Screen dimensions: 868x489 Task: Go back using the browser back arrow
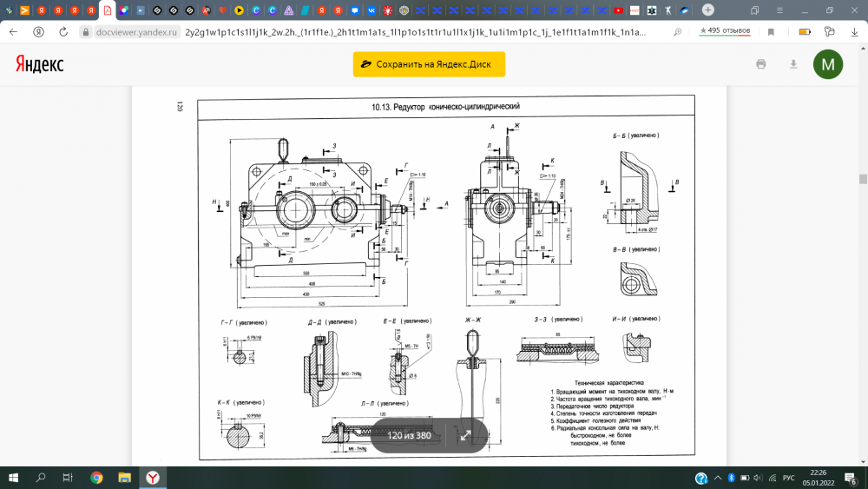click(x=14, y=31)
